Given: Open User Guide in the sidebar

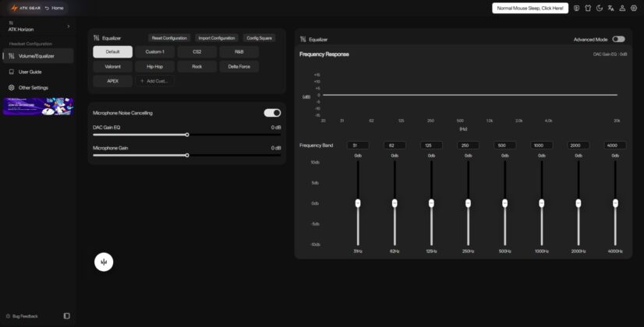Looking at the screenshot, I should [38, 72].
